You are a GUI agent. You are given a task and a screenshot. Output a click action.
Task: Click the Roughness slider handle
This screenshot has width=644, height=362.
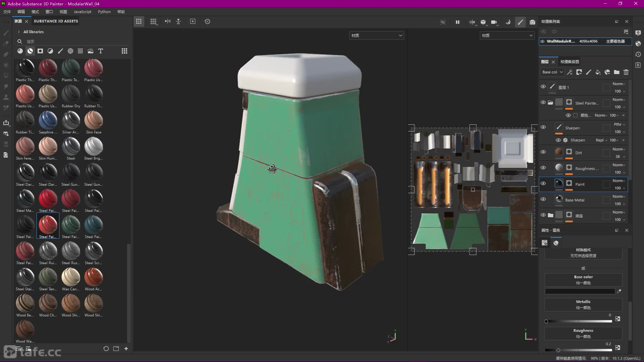click(558, 350)
